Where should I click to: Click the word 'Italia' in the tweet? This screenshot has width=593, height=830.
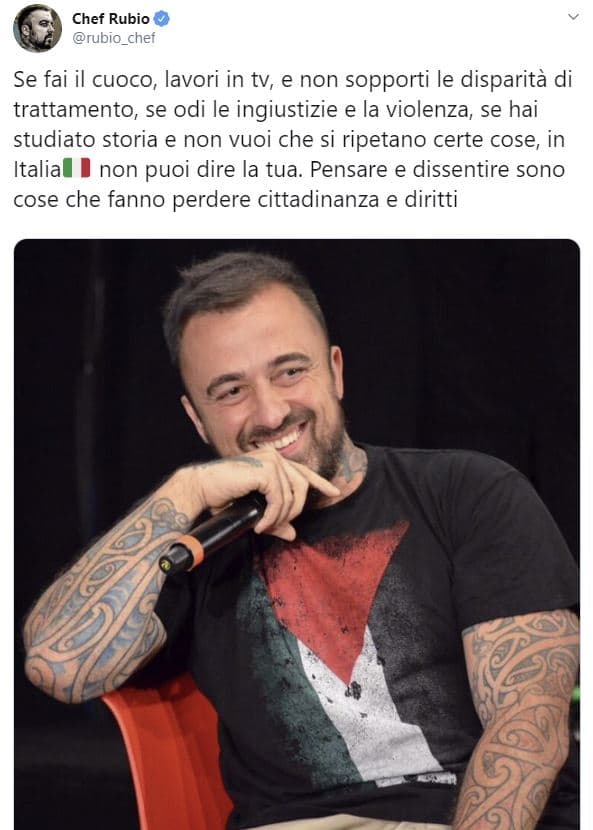point(37,169)
